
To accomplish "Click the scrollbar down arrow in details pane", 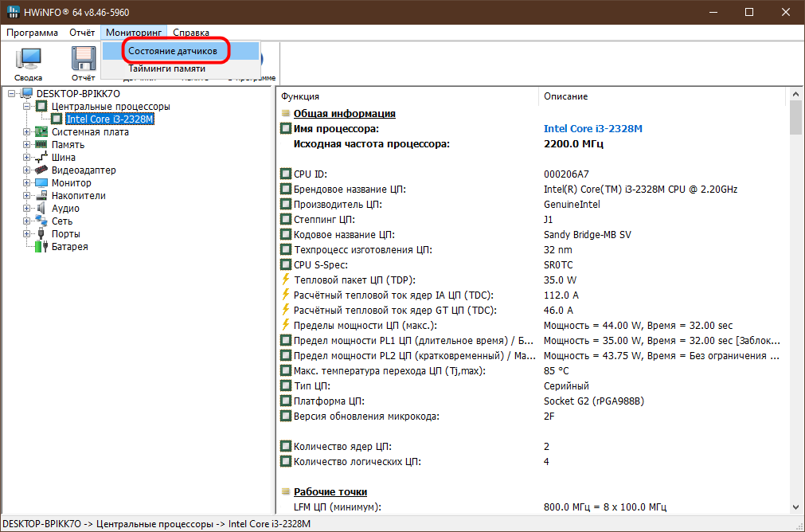I will click(795, 507).
